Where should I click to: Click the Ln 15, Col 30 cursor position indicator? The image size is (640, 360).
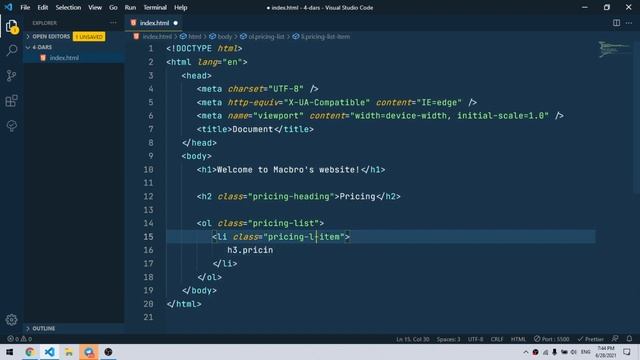tap(413, 339)
